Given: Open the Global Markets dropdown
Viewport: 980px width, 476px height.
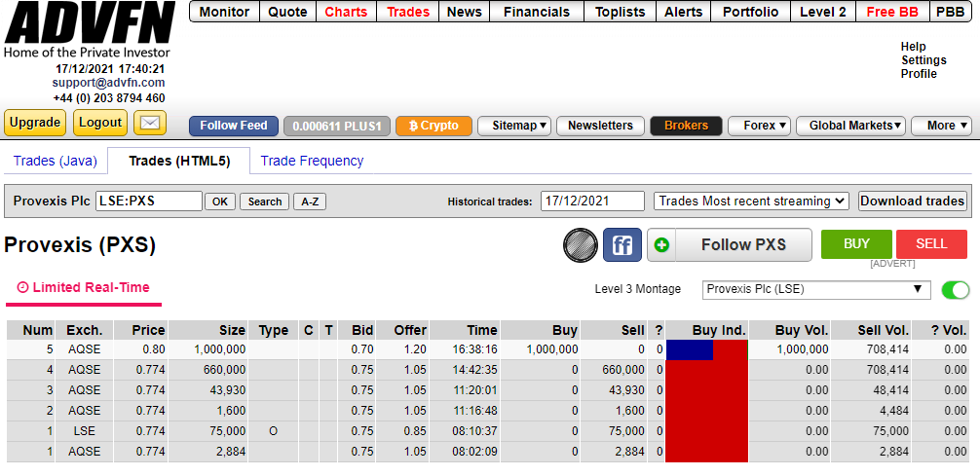Looking at the screenshot, I should 851,126.
